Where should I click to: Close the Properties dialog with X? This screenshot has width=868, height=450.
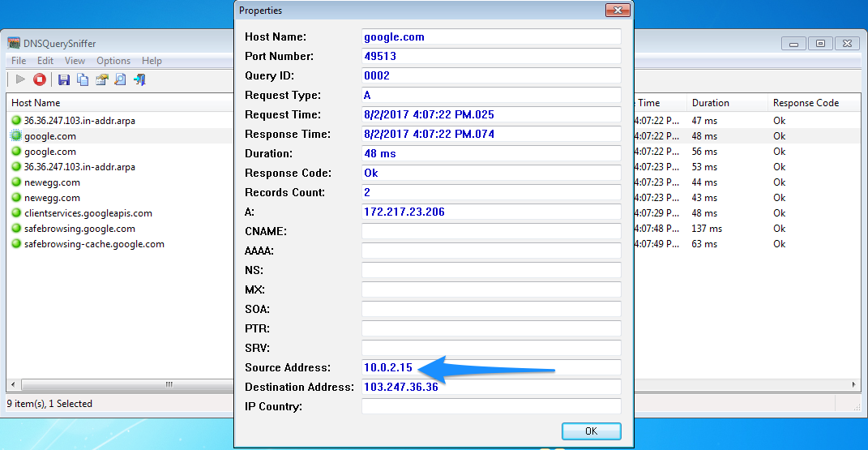click(618, 10)
